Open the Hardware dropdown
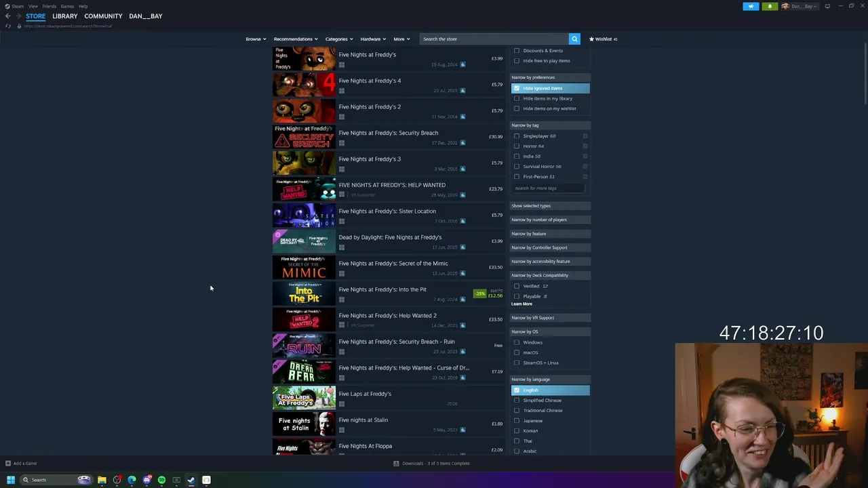Screen dimensions: 868x488 373,39
